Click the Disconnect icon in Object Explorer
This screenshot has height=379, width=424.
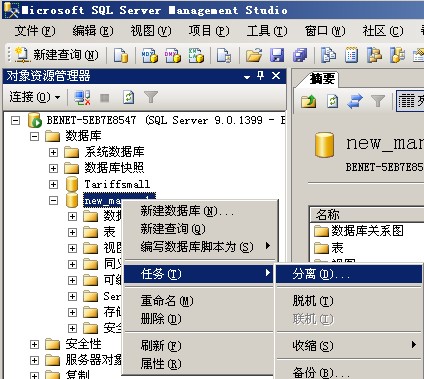coord(82,98)
